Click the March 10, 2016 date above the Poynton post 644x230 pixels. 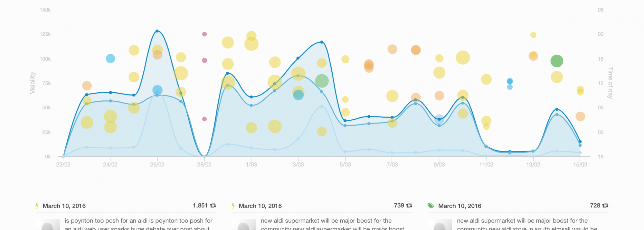pyautogui.click(x=64, y=206)
